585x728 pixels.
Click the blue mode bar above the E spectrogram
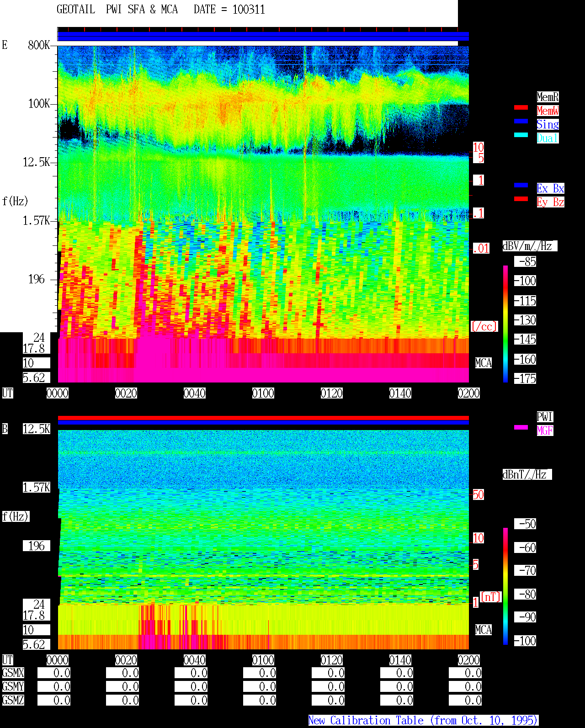(x=263, y=37)
